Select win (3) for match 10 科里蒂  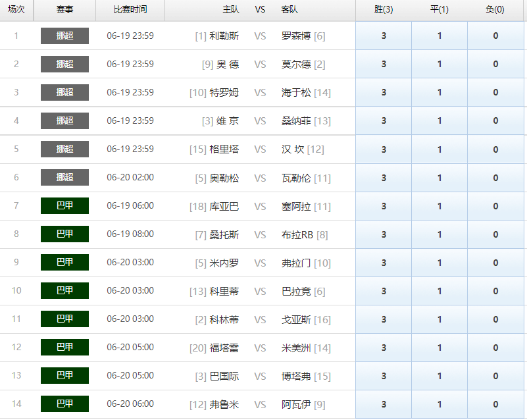384,291
